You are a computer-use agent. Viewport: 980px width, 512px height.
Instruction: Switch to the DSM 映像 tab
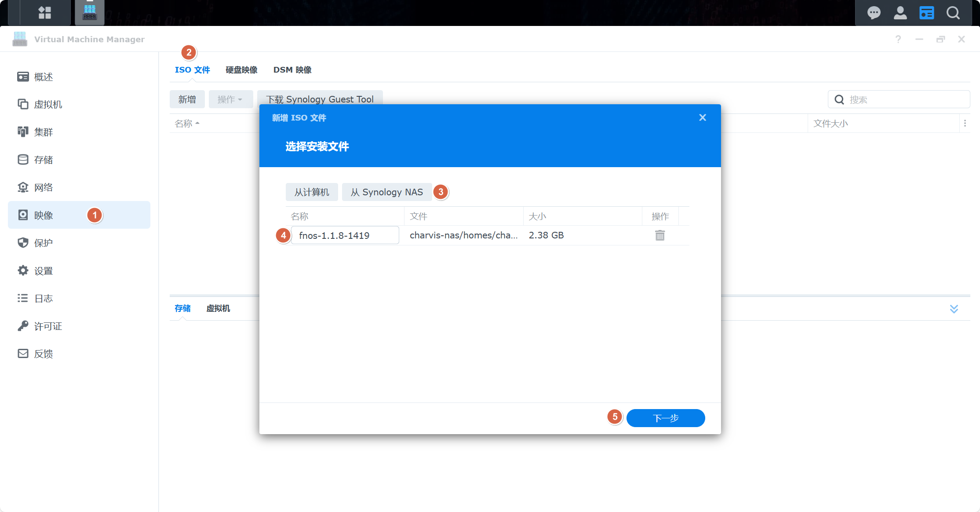[x=292, y=70]
